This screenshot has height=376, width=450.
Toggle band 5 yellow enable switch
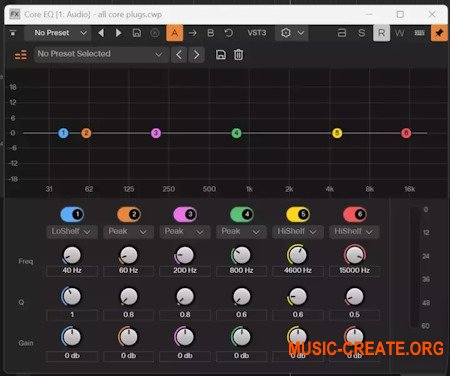[298, 214]
